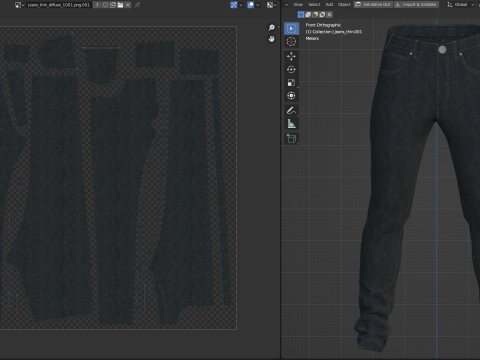This screenshot has height=360, width=480.
Task: Choose the Rotate tool
Action: 291,69
